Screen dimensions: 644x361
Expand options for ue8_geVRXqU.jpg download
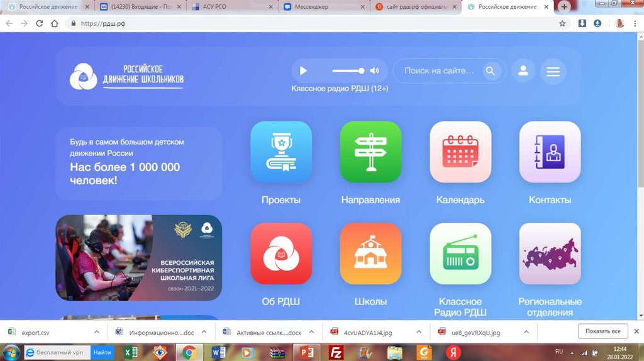(526, 332)
